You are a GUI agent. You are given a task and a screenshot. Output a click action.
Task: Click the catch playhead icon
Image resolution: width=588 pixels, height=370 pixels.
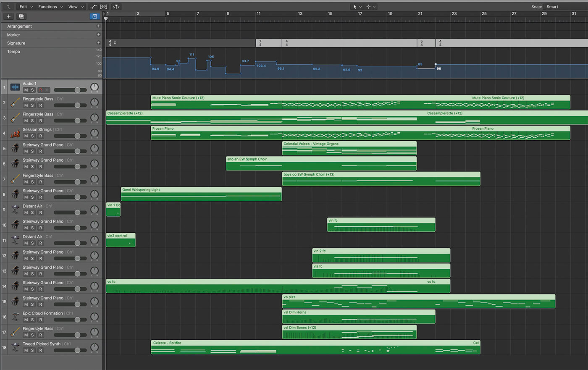117,7
